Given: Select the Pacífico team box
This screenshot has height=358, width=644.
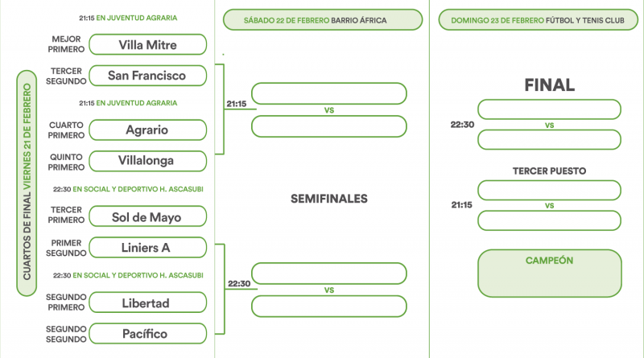Looking at the screenshot, I should point(147,333).
